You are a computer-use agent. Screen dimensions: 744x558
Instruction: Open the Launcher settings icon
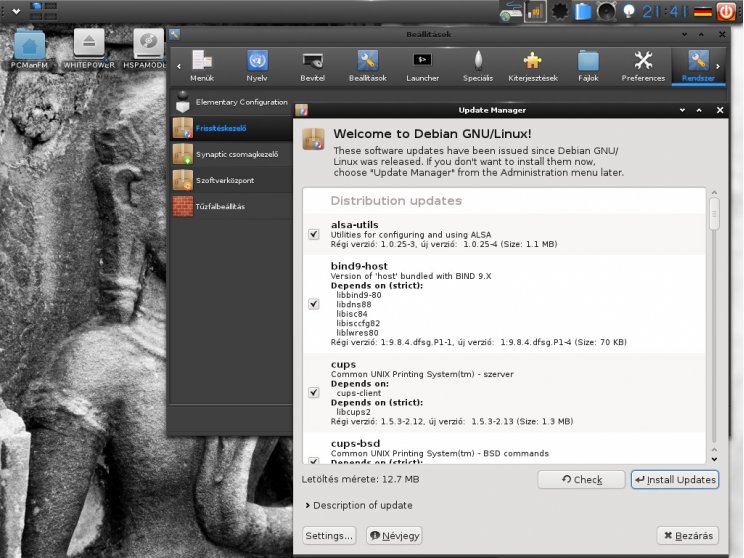[422, 66]
